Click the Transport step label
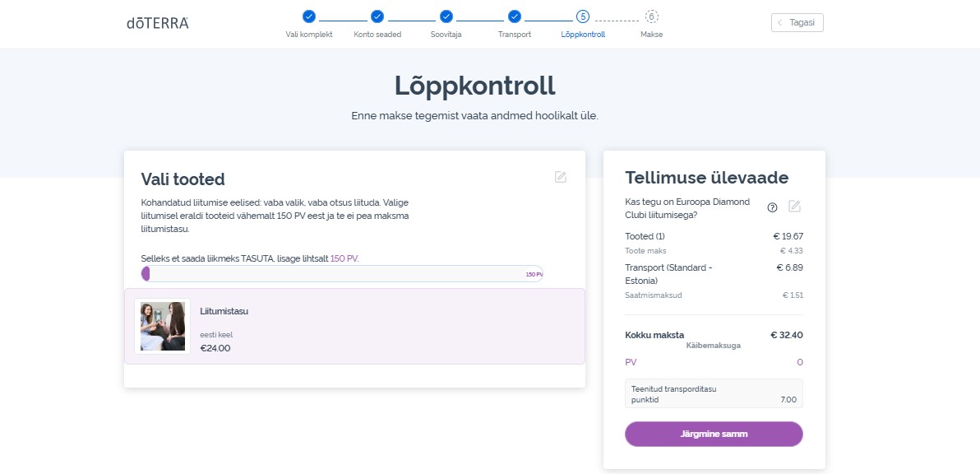The image size is (980, 474). click(515, 35)
